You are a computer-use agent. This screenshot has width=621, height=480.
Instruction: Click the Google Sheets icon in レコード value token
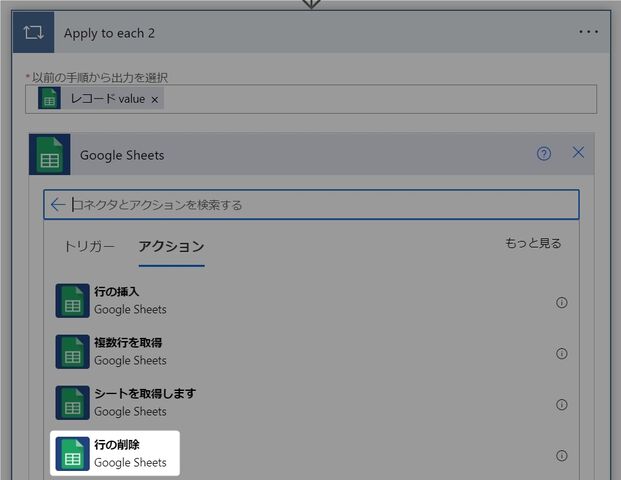click(x=49, y=98)
